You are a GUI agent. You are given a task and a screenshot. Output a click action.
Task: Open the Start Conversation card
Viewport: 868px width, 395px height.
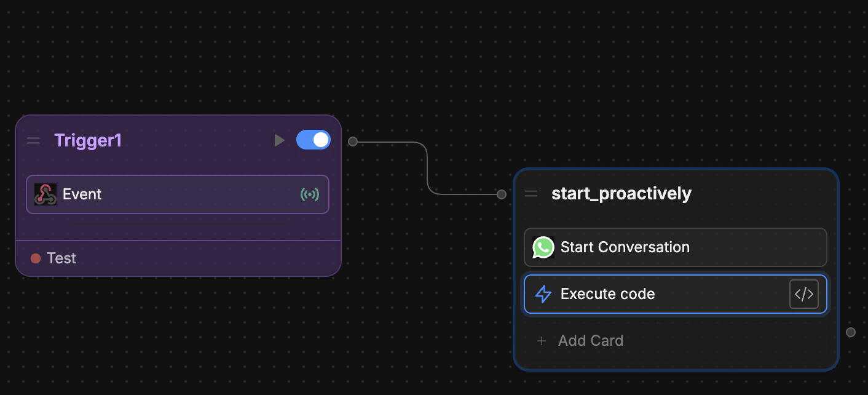click(x=625, y=247)
